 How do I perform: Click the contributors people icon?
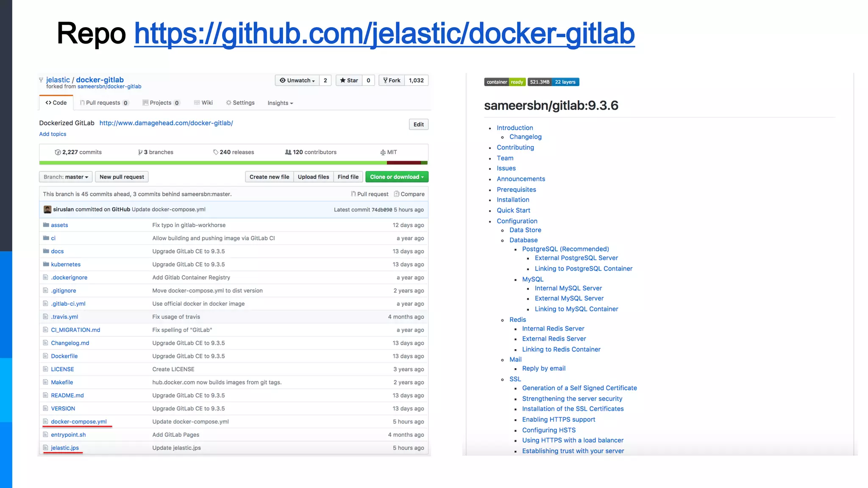coord(288,152)
